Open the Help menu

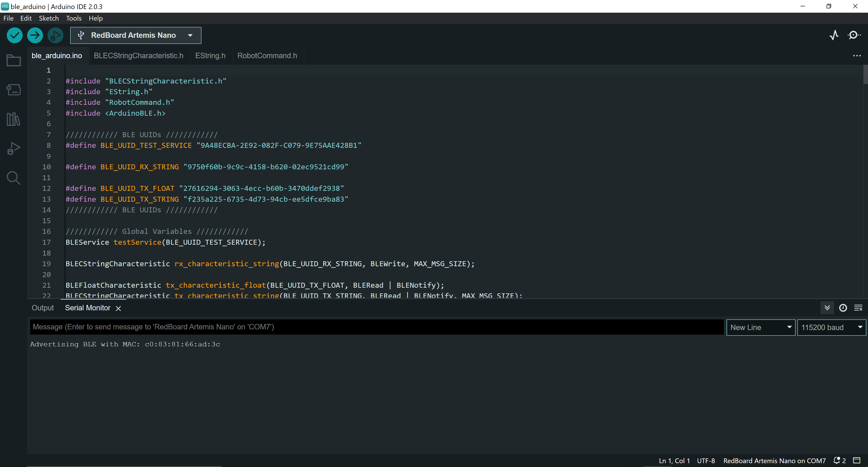96,18
